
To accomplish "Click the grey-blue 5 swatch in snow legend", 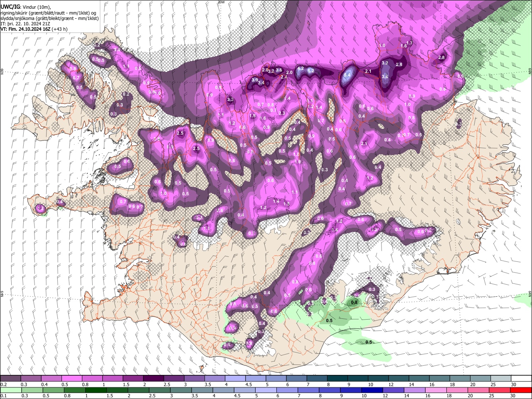I will tap(276, 379).
